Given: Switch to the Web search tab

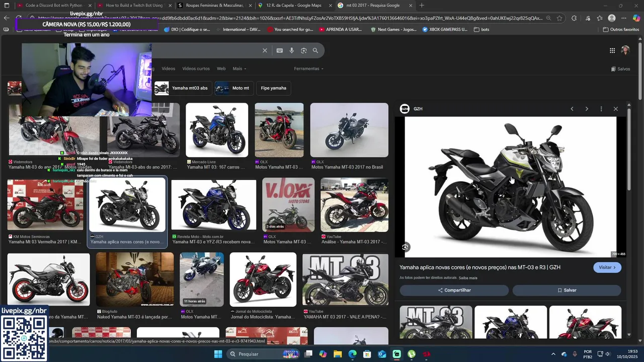Looking at the screenshot, I should tap(221, 68).
